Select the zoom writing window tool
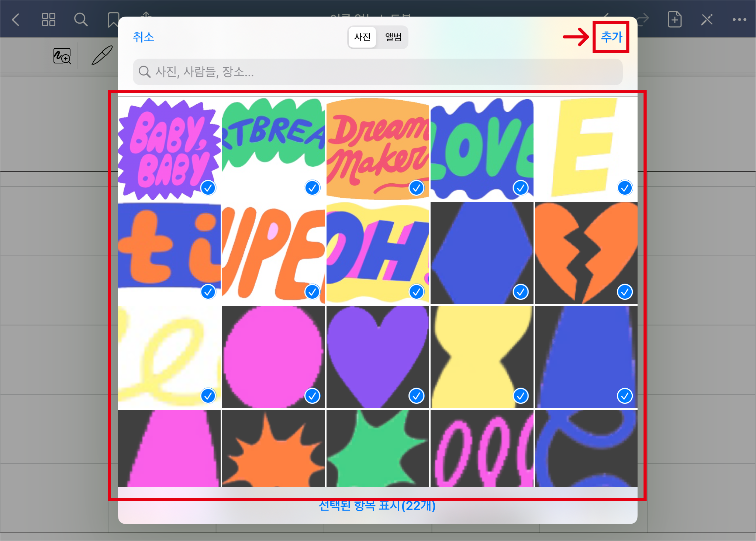Viewport: 756px width, 541px height. 62,56
